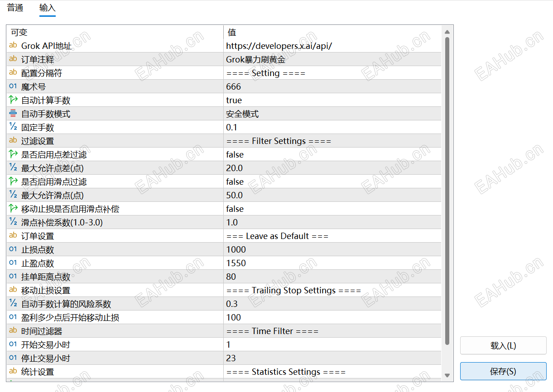This screenshot has height=392, width=553.
Task: Edit the https://developers.x.ai/api/ value
Action: 332,46
